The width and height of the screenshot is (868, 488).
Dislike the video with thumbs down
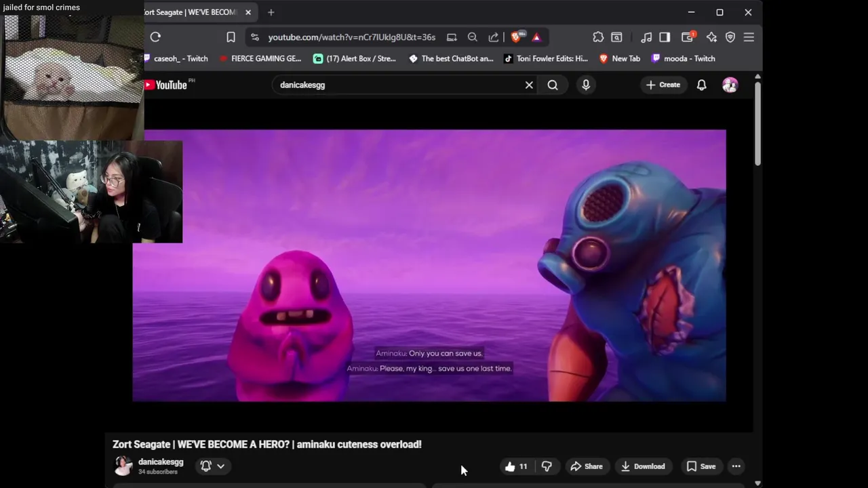(547, 466)
